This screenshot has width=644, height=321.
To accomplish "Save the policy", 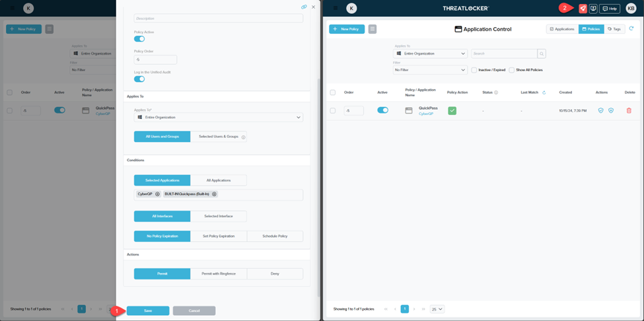I will (148, 310).
